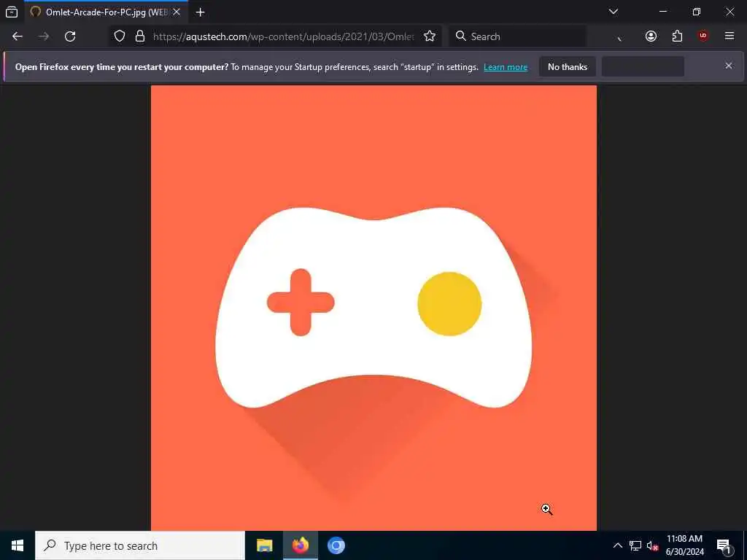Close the Omlet-Arcade-For-PC.jpg tab

tap(177, 12)
